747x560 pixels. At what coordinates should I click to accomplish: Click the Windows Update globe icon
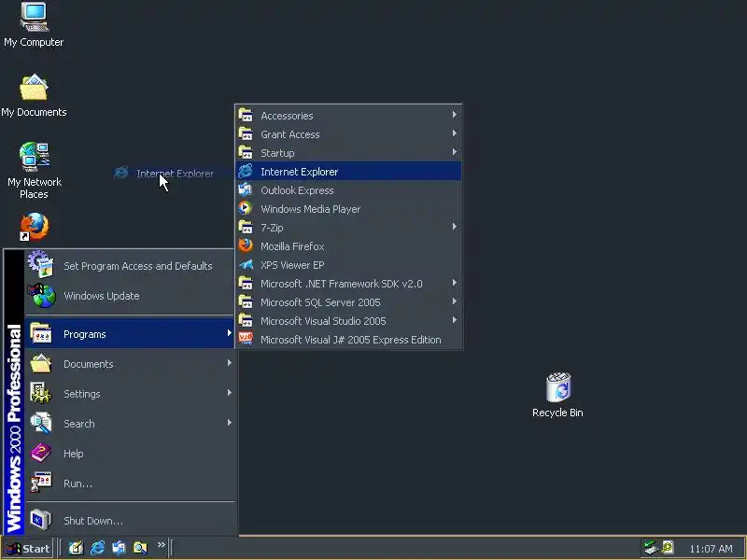[42, 295]
